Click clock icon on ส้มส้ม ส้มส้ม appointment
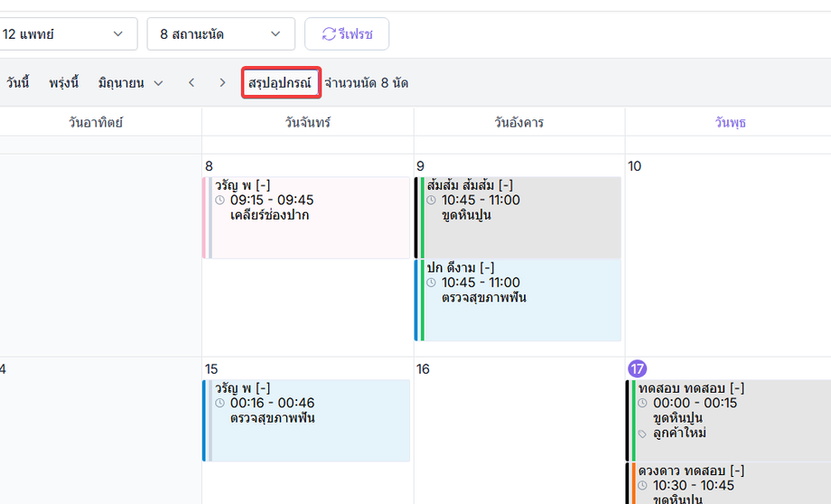 431,201
